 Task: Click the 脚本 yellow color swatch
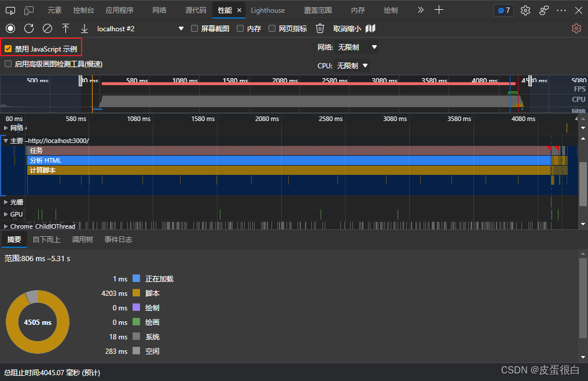click(x=137, y=294)
